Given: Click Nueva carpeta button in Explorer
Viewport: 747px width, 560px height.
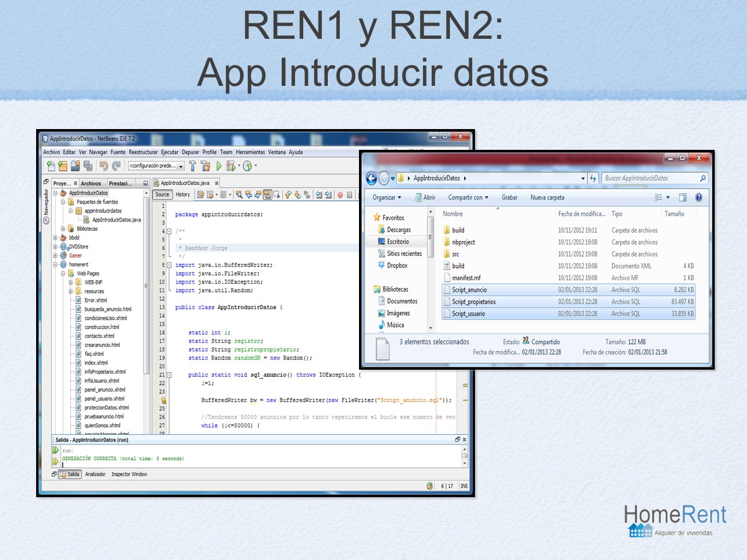Looking at the screenshot, I should coord(547,197).
